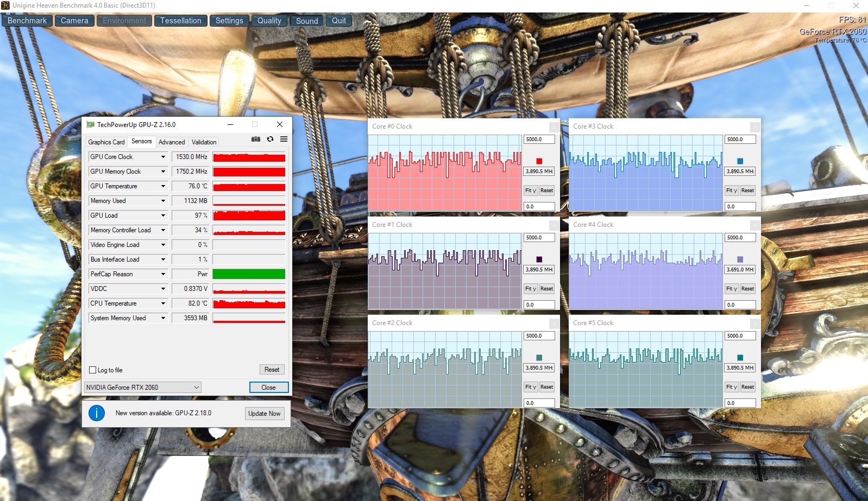The height and width of the screenshot is (501, 868).
Task: Open the Benchmark menu in Heaven
Action: (27, 21)
